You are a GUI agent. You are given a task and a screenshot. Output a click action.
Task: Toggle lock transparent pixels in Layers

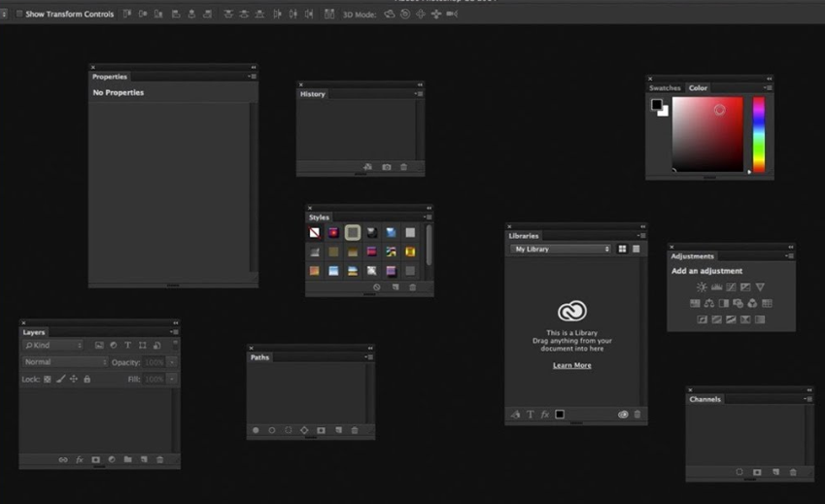[48, 379]
